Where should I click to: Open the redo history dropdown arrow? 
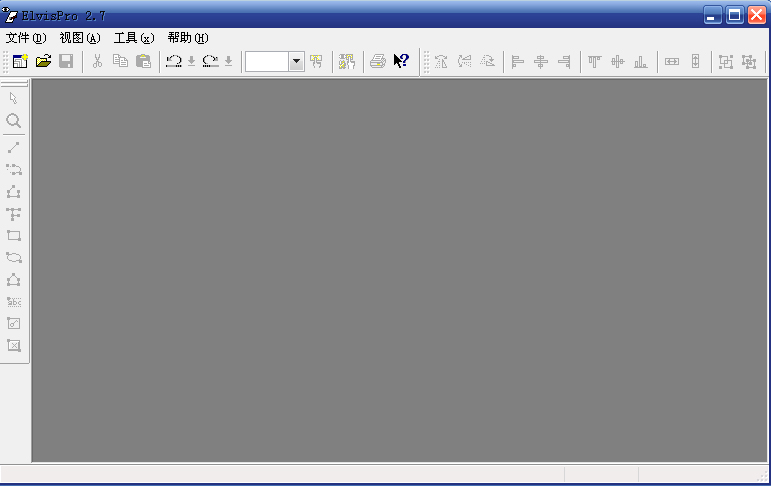tap(228, 62)
